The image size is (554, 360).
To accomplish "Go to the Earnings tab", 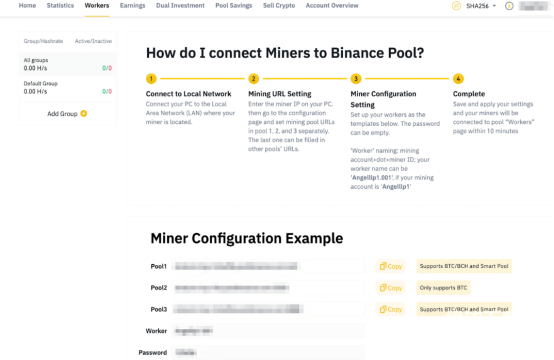I will [x=132, y=6].
